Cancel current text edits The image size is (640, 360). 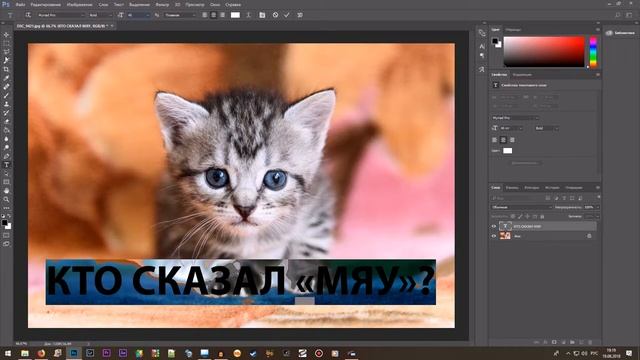(x=275, y=15)
